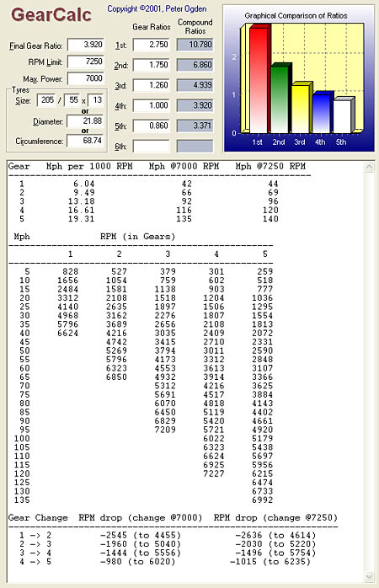The image size is (379, 588).
Task: Click the RPM drop (change @7250) heading
Action: [275, 518]
